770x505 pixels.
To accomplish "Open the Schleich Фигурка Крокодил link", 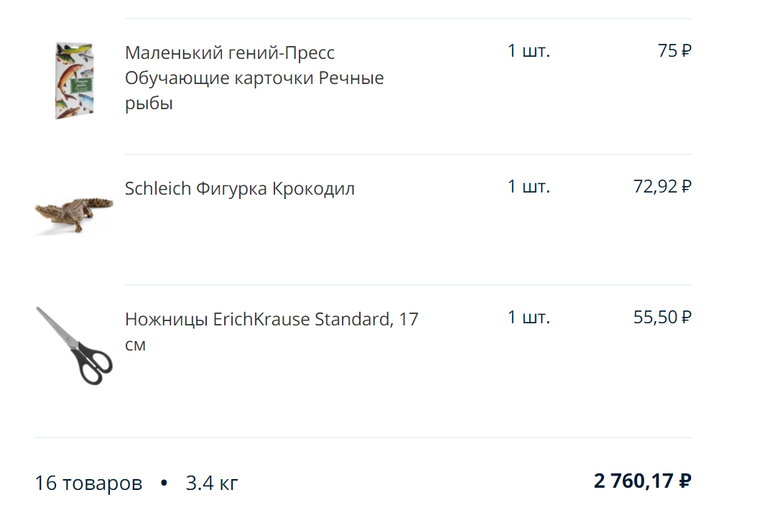I will pyautogui.click(x=239, y=188).
